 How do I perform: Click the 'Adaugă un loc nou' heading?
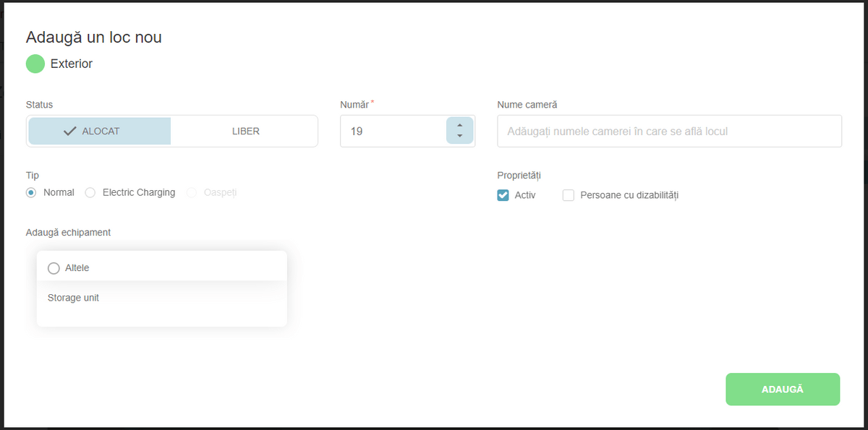tap(94, 38)
